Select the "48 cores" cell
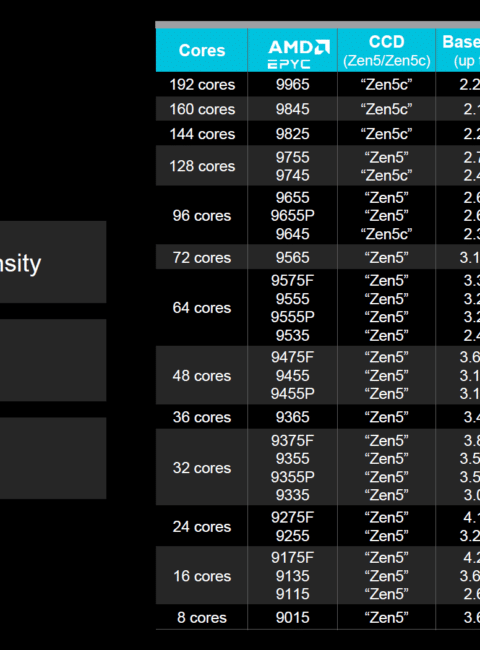Image resolution: width=480 pixels, height=650 pixels. (x=202, y=376)
